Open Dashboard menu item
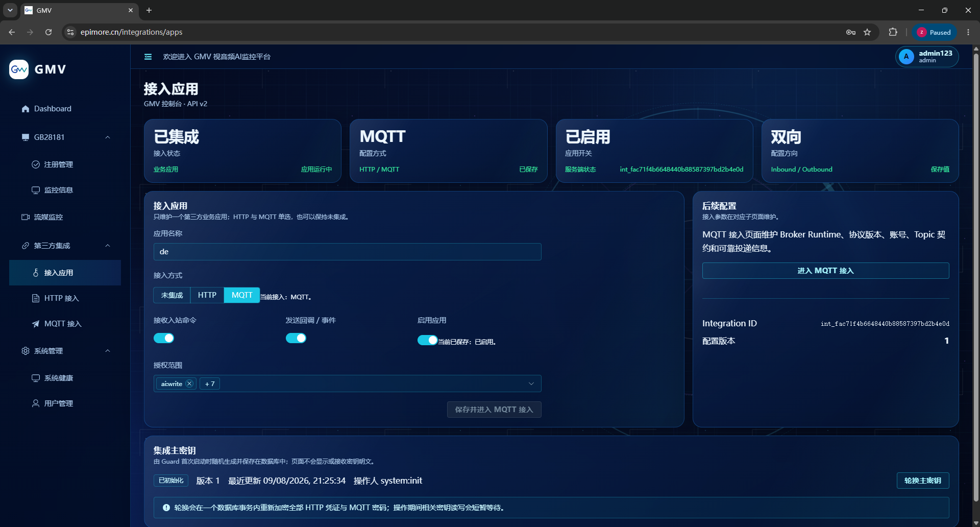Viewport: 980px width, 527px height. [65, 109]
